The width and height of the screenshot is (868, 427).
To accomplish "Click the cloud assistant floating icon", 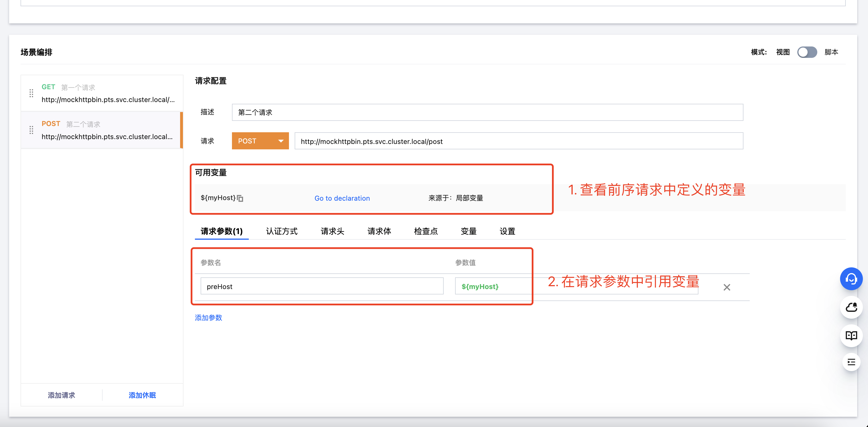I will 851,307.
